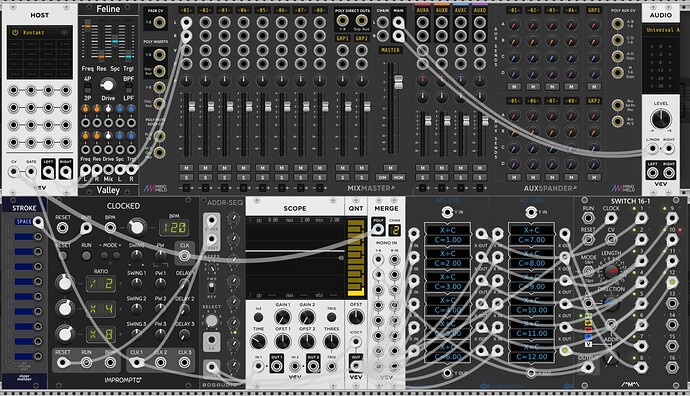Mute the MixMaster master channel
The width and height of the screenshot is (690, 396).
(390, 168)
